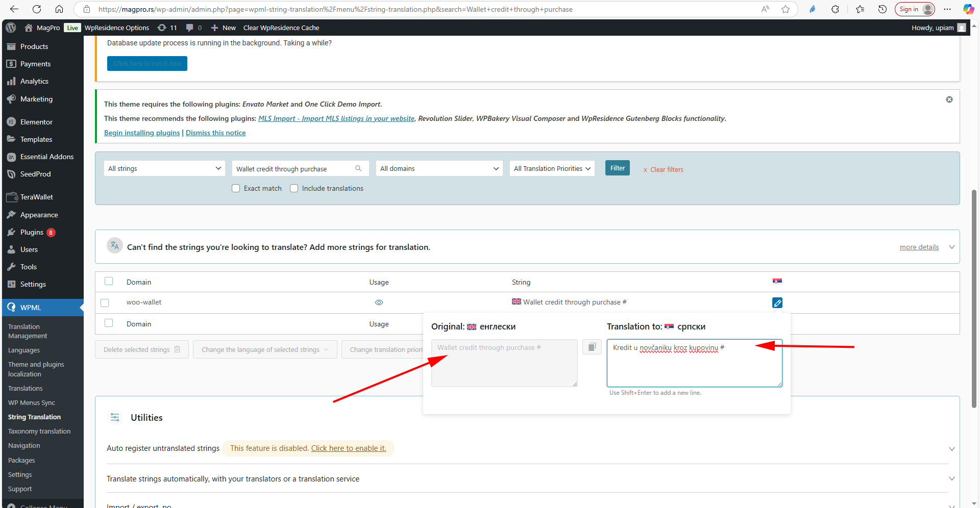This screenshot has width=980, height=508.
Task: Tick the Include translations checkbox
Action: click(294, 188)
